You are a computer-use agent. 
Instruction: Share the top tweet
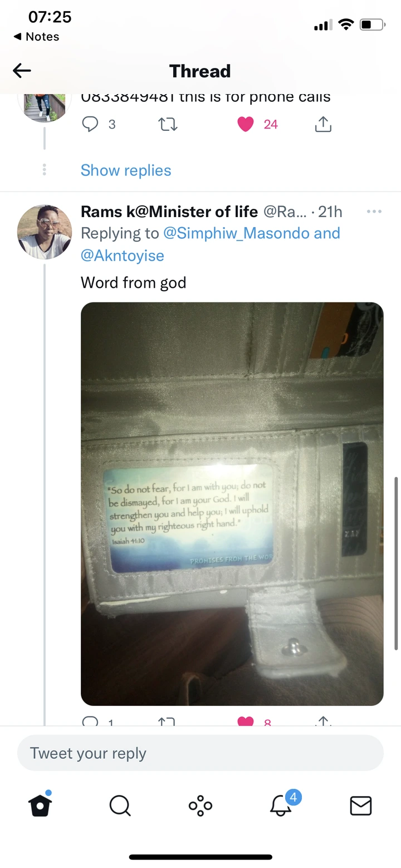click(323, 124)
